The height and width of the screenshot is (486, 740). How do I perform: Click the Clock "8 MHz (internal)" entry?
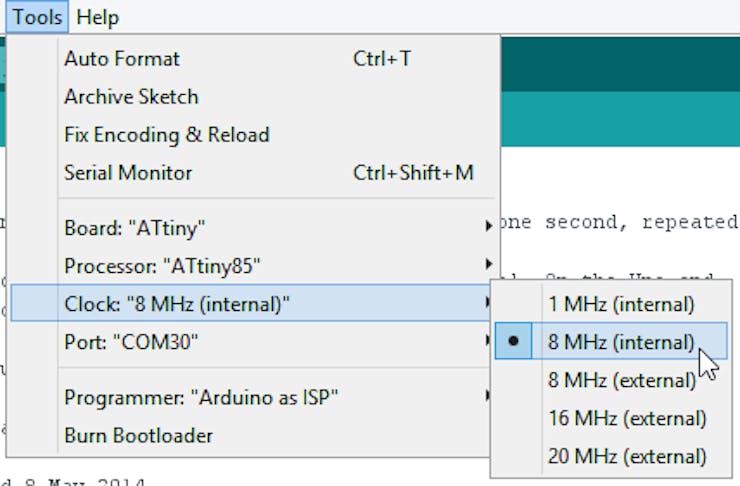click(x=177, y=304)
